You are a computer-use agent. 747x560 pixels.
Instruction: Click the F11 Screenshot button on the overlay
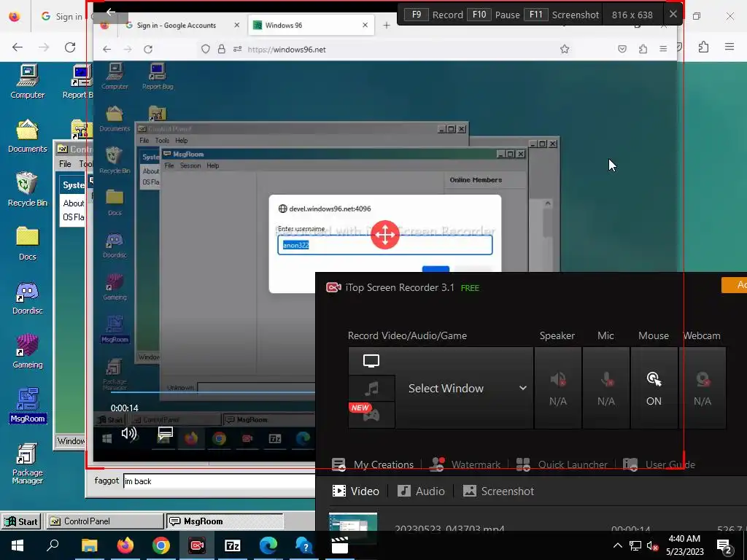pos(562,15)
